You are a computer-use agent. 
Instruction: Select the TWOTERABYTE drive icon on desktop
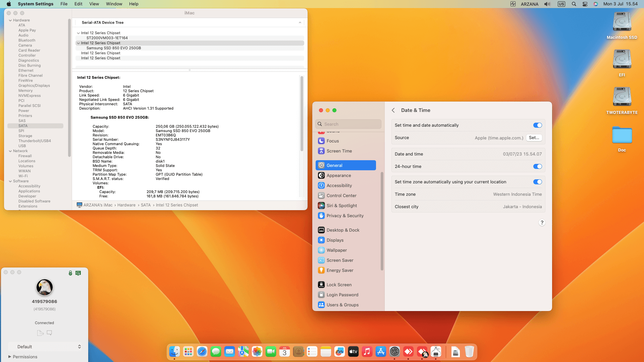[622, 101]
